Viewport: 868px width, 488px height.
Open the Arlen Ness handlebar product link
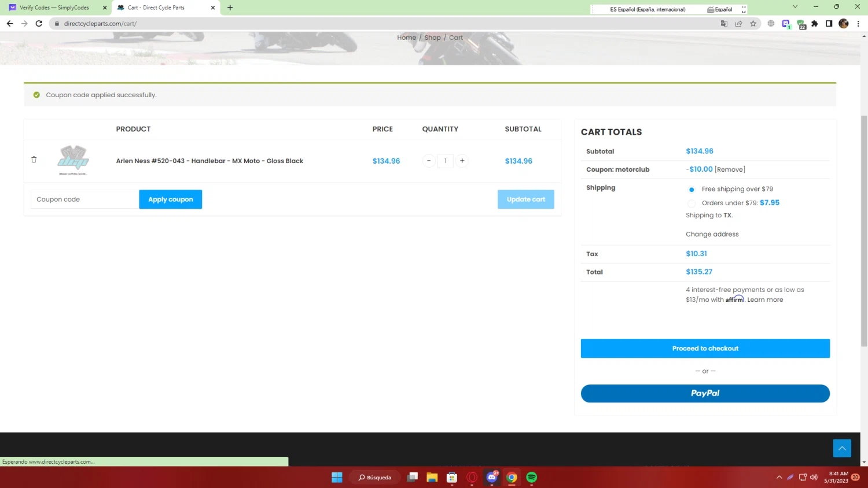tap(209, 161)
